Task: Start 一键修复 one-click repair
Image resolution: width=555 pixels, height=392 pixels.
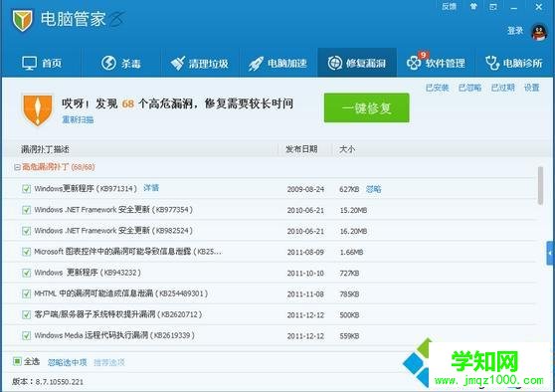Action: pos(366,107)
